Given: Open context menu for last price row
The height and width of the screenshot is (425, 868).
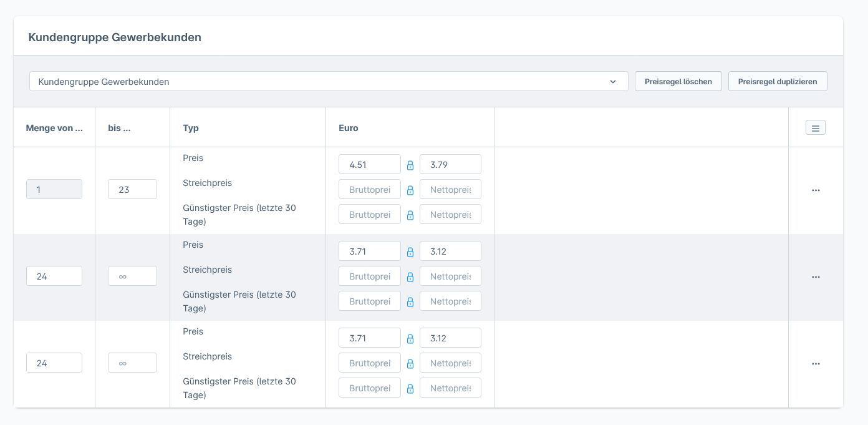Looking at the screenshot, I should (x=816, y=364).
